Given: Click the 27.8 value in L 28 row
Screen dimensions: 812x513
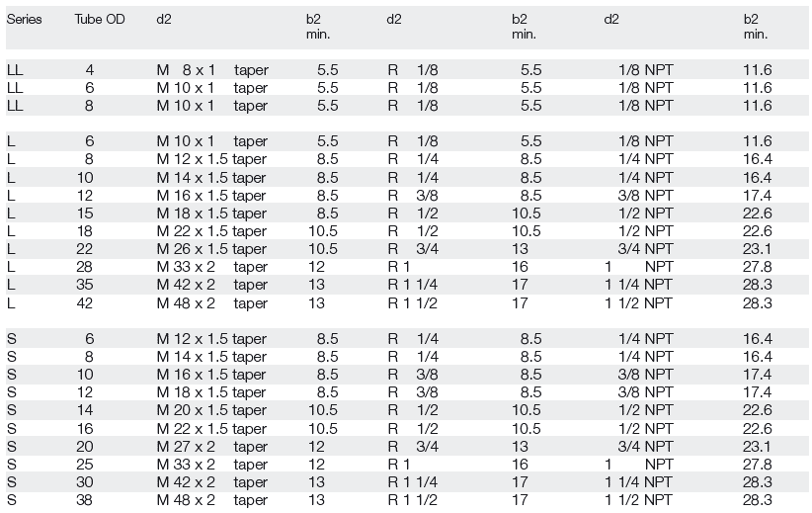Looking at the screenshot, I should 757,267.
